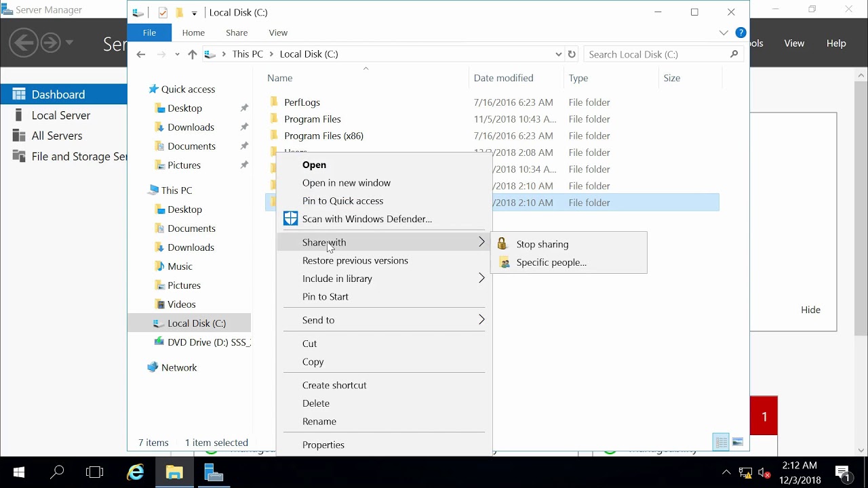Click the File Explorer taskbar icon
The height and width of the screenshot is (488, 868).
tap(174, 472)
